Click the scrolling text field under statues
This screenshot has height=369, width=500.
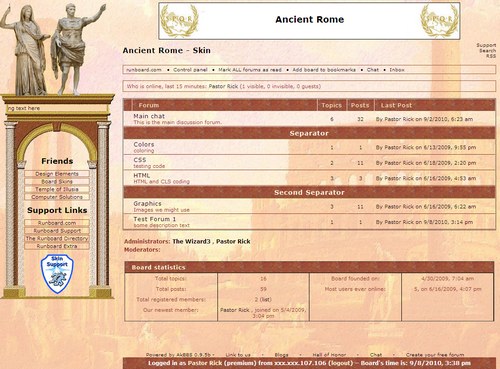tap(57, 108)
